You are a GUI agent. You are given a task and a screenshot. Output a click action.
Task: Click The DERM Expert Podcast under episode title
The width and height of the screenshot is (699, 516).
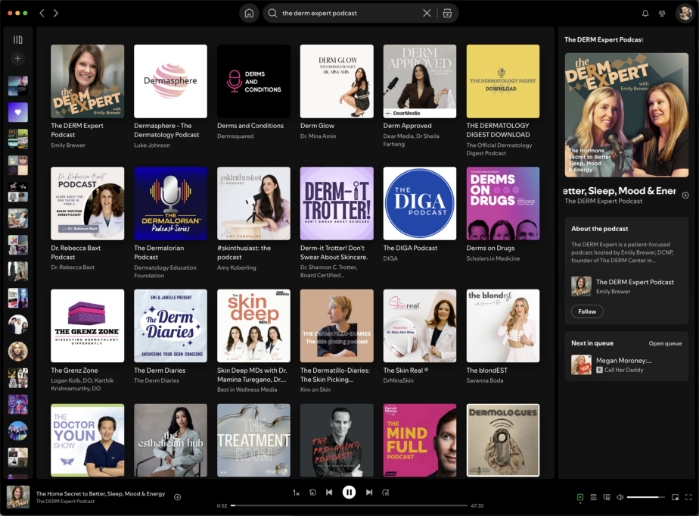point(604,201)
